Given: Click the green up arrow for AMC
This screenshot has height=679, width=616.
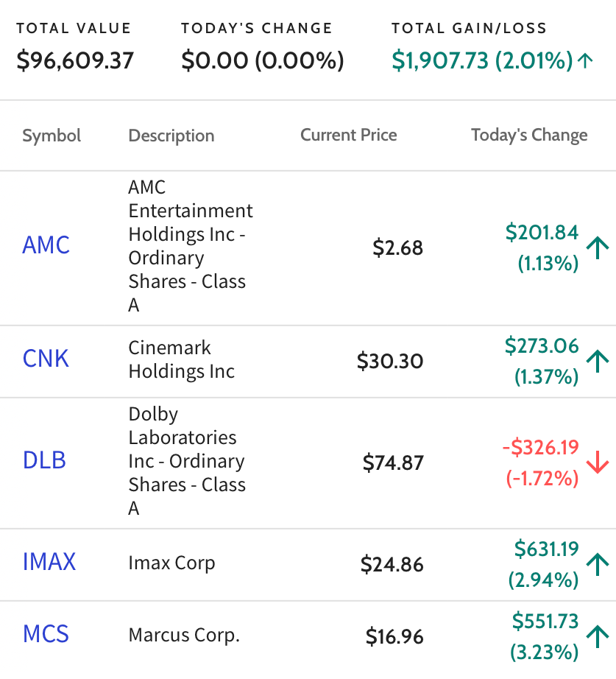Looking at the screenshot, I should pyautogui.click(x=598, y=247).
